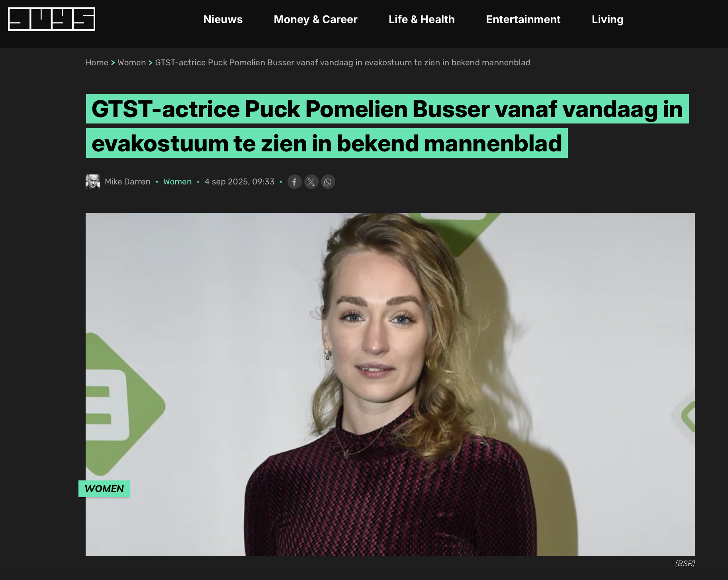Viewport: 728px width, 580px height.
Task: Click the BSR photo credit
Action: (x=685, y=563)
